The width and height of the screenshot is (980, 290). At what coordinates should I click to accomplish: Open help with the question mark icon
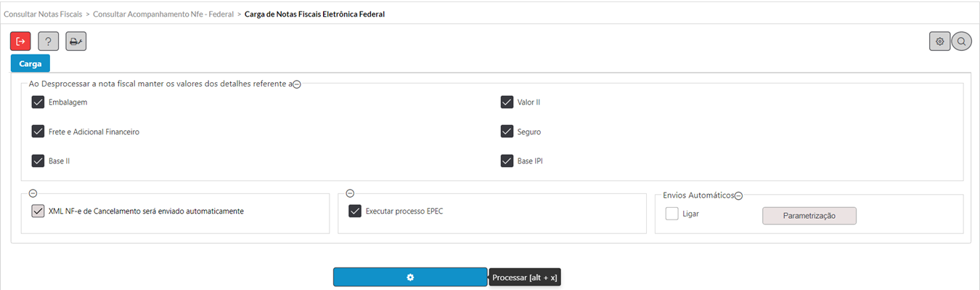point(48,41)
